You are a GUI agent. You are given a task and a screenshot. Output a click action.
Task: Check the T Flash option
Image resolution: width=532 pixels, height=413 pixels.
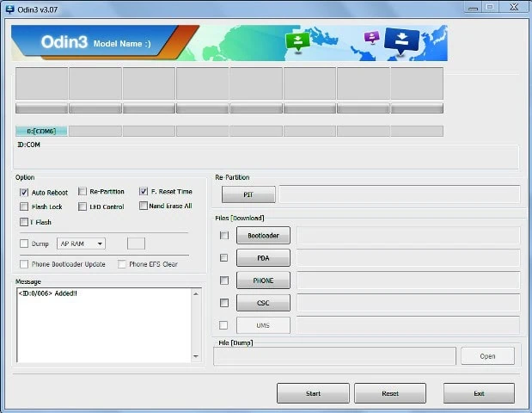tap(24, 222)
